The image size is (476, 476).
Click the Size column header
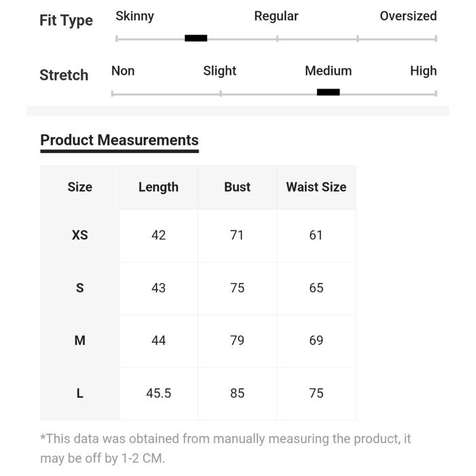click(80, 187)
